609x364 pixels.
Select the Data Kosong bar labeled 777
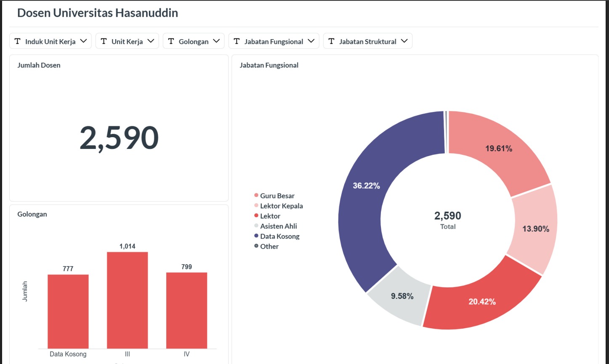[68, 311]
